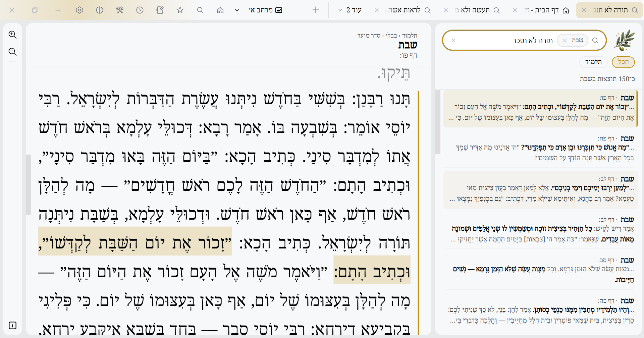Expand the עוד 2 tabs overflow dropdown
The width and height of the screenshot is (644, 338).
(x=350, y=10)
